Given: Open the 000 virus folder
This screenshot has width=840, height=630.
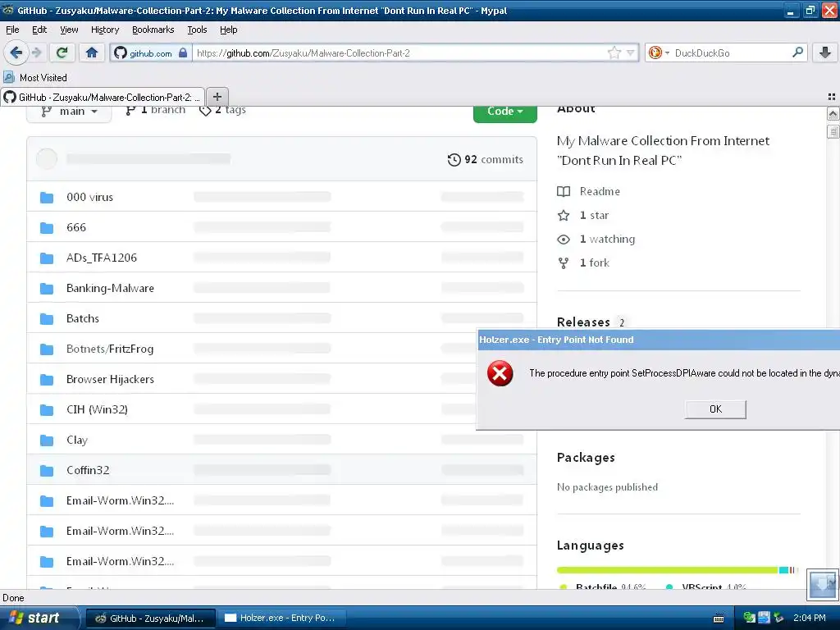Looking at the screenshot, I should point(89,197).
